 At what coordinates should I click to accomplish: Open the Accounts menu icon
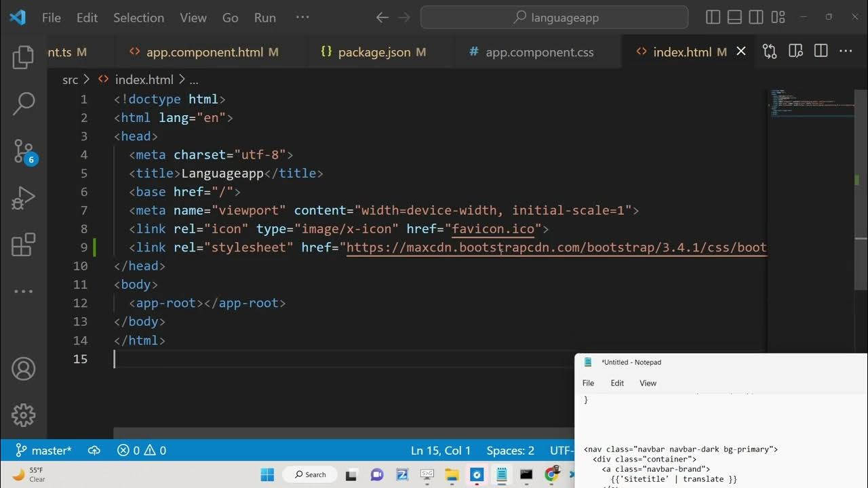click(23, 369)
